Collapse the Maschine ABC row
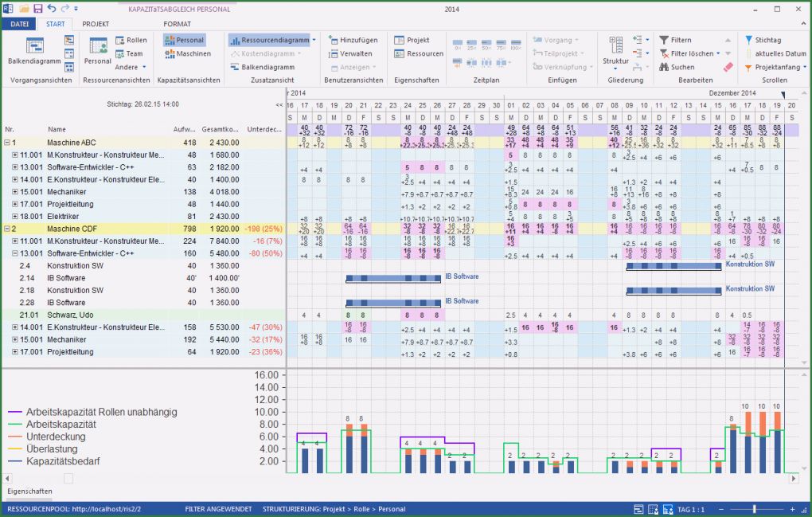The image size is (812, 517). (x=8, y=143)
